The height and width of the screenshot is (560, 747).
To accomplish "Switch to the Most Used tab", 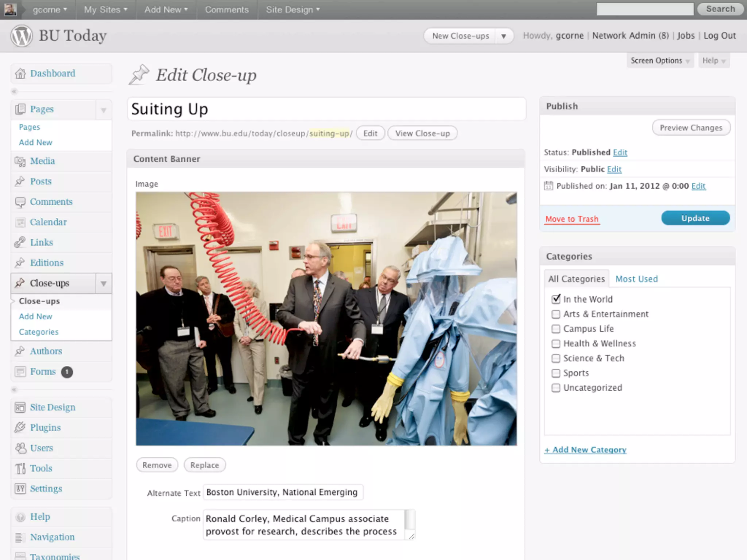I will (x=636, y=279).
